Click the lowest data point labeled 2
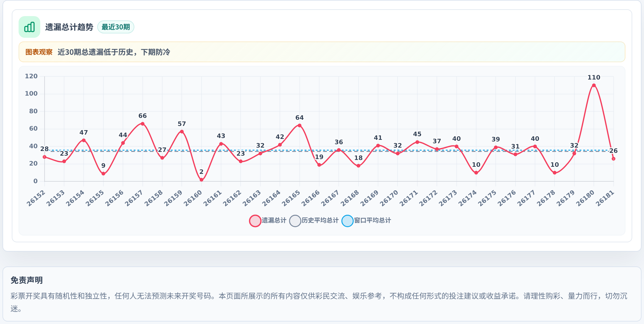Image resolution: width=644 pixels, height=324 pixels. click(x=202, y=180)
